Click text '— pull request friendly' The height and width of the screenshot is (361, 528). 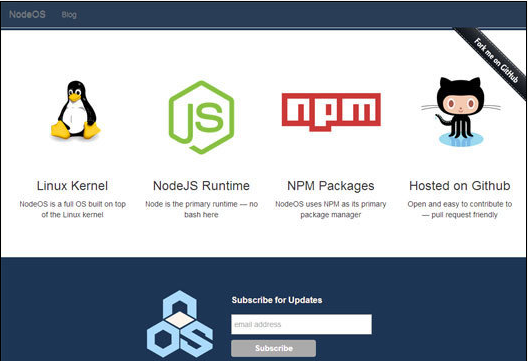point(460,215)
